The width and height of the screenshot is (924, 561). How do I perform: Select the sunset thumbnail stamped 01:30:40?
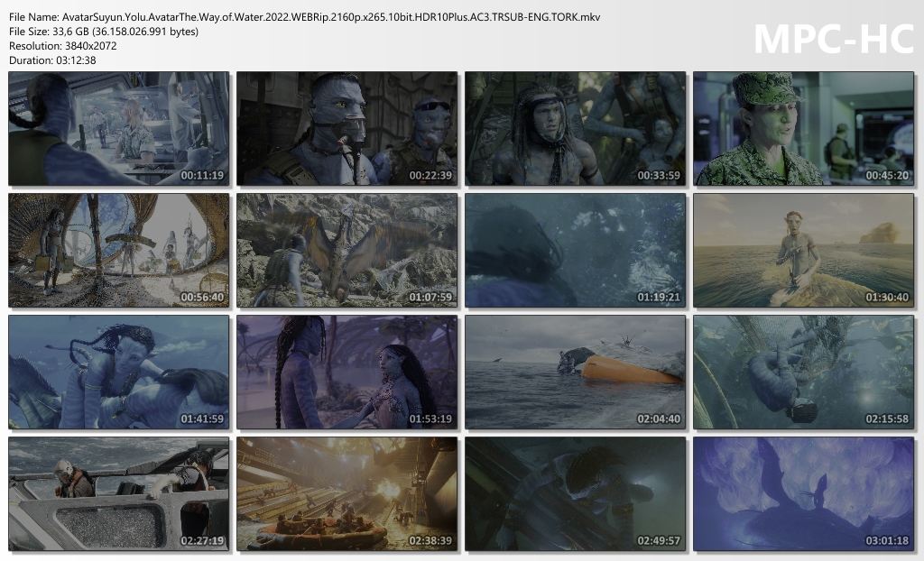tap(804, 251)
